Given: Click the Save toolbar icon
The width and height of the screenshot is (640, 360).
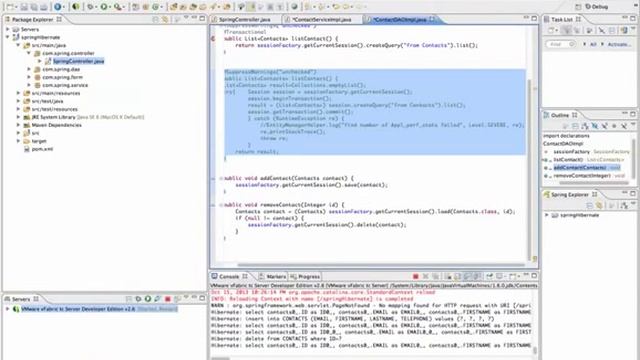Looking at the screenshot, I should pos(24,7).
